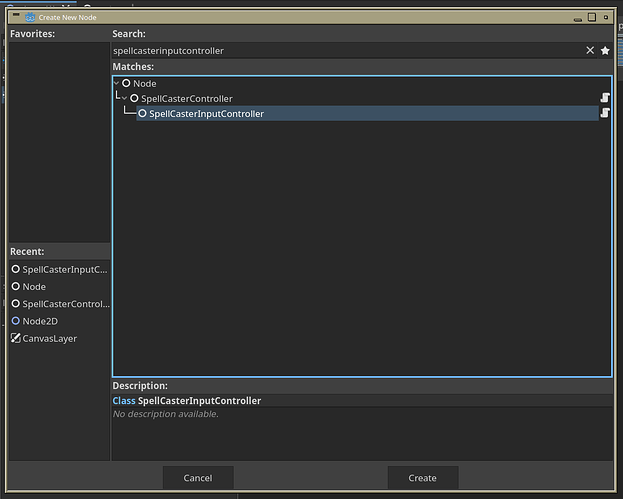The height and width of the screenshot is (499, 623).
Task: Select Node in the matches tree
Action: point(145,83)
